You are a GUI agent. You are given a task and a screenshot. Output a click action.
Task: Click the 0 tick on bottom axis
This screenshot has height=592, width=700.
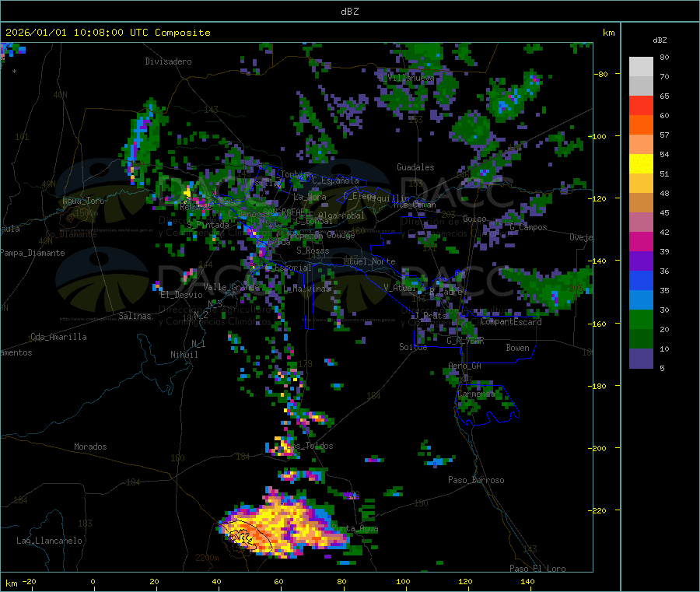93,581
